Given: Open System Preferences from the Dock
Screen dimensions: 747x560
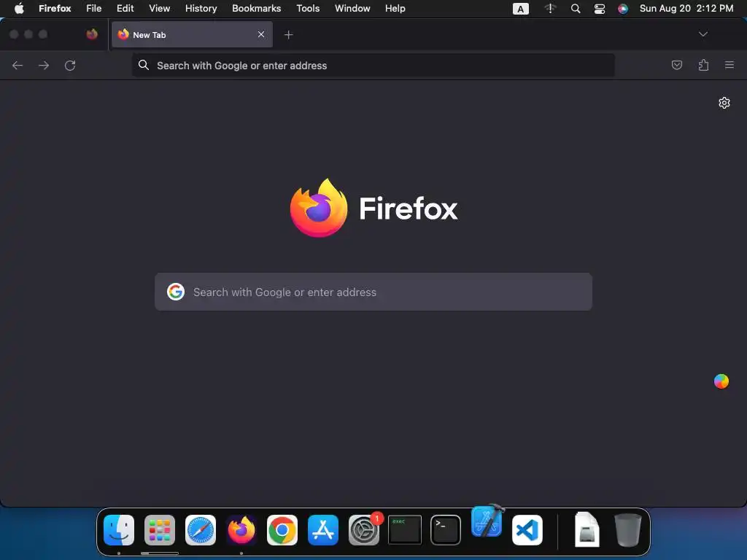Looking at the screenshot, I should [364, 530].
